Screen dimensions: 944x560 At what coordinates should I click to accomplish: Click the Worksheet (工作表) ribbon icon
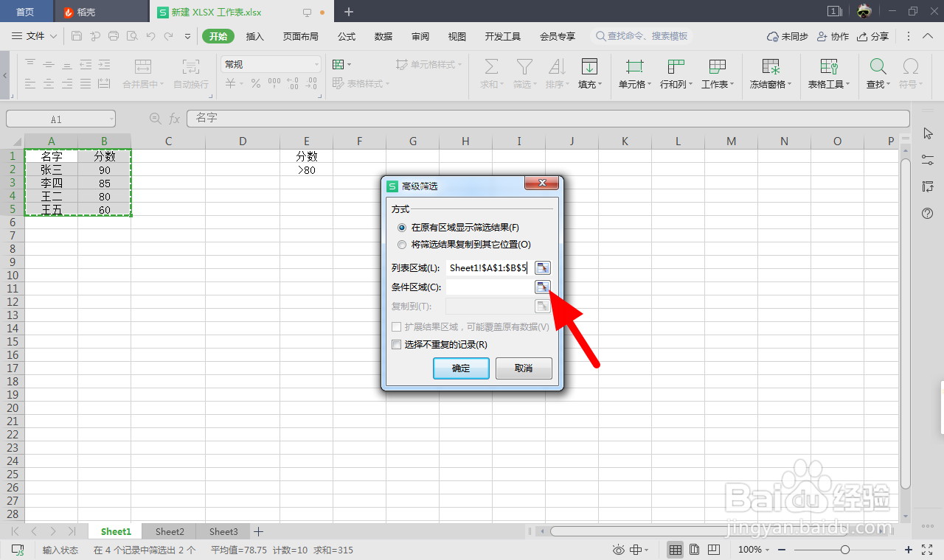(718, 67)
